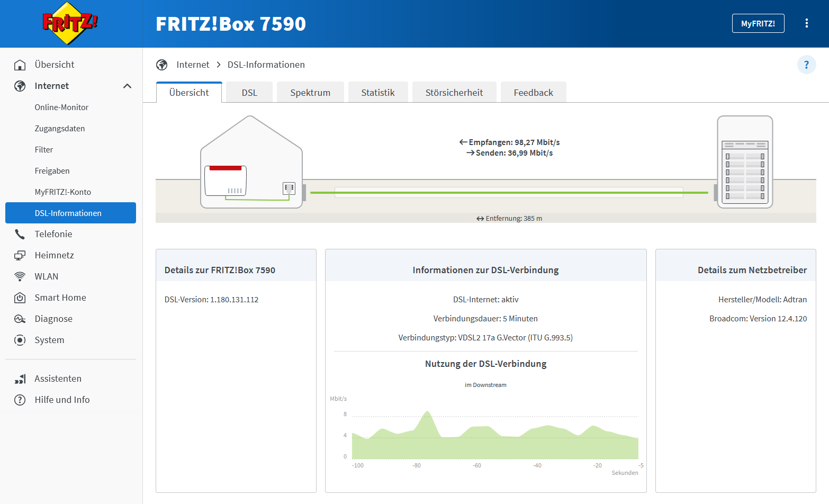This screenshot has width=829, height=504.
Task: Click the downstream usage chart
Action: point(495,435)
